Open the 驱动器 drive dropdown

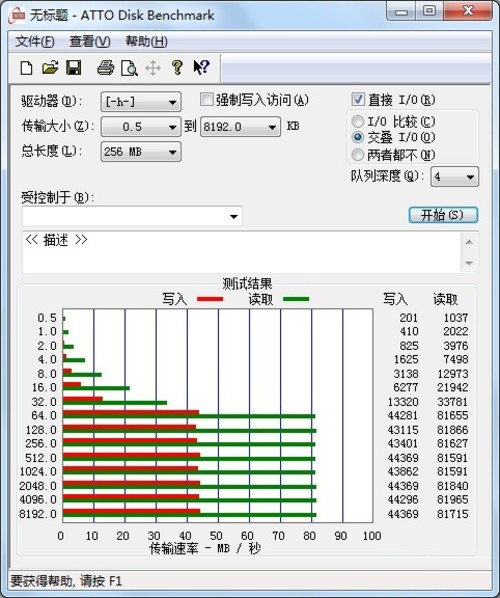(x=141, y=102)
